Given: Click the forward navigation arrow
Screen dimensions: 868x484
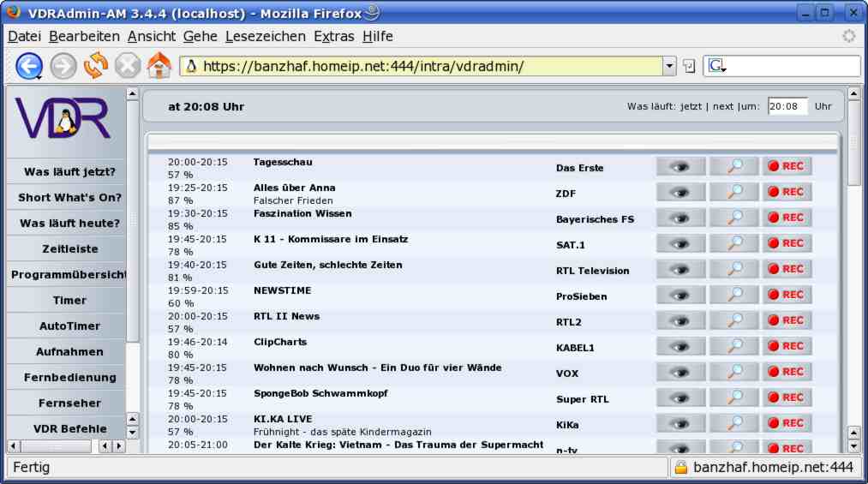Looking at the screenshot, I should coord(63,66).
